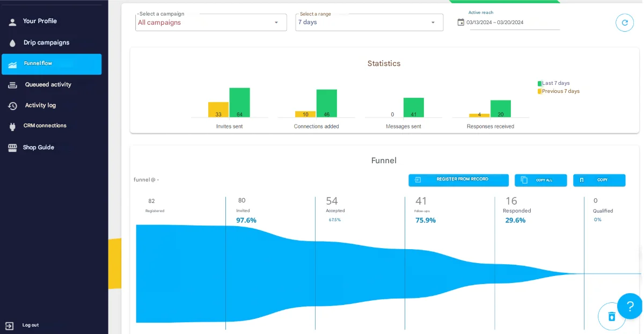
Task: Click the Previous 7 days legend text
Action: pyautogui.click(x=561, y=92)
